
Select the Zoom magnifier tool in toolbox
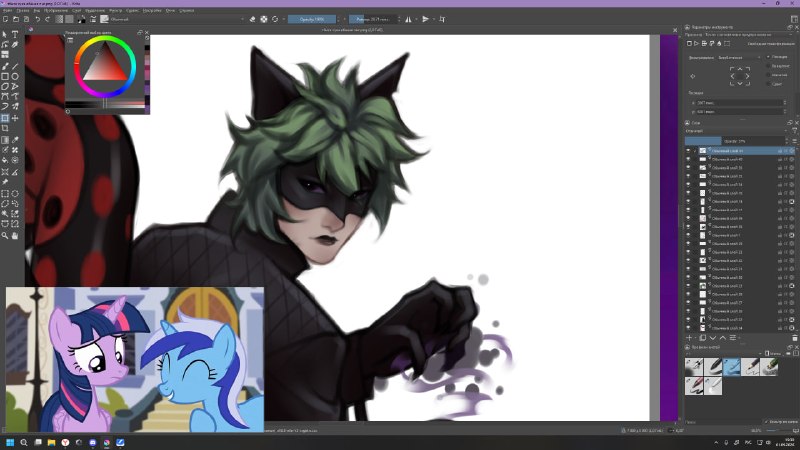(5, 236)
